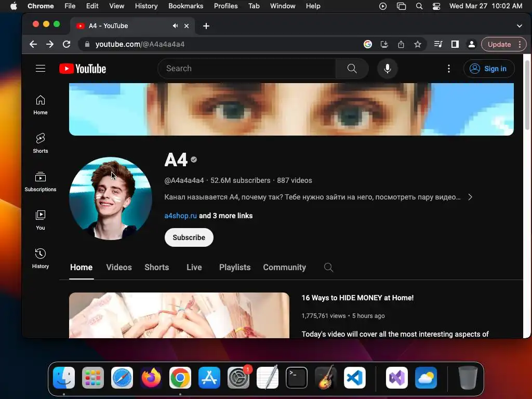This screenshot has width=532, height=399.
Task: Open the View menu
Action: tap(117, 6)
